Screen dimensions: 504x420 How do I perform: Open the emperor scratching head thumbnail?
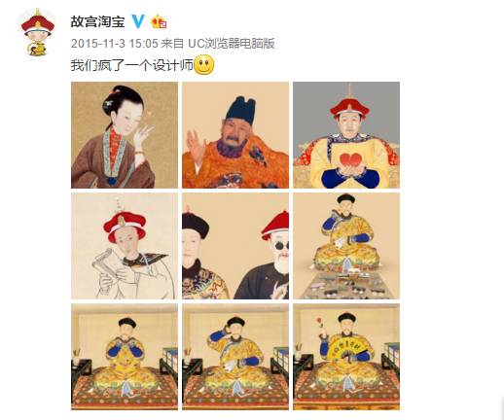(235, 357)
